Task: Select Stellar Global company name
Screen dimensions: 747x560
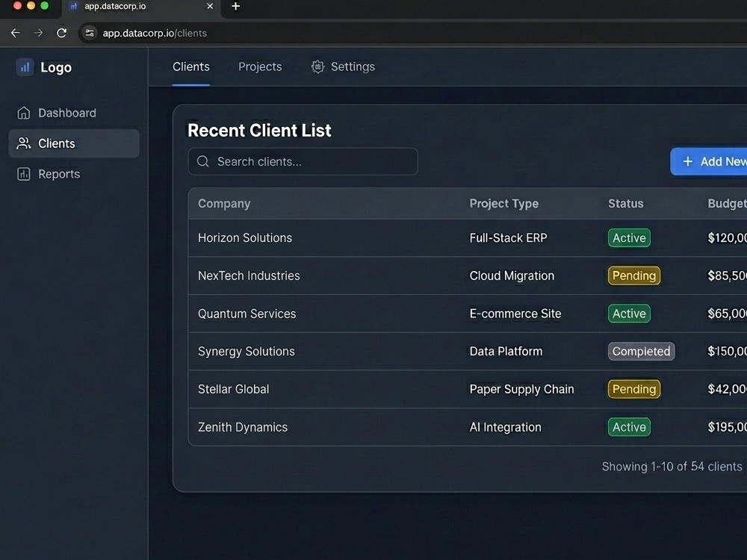Action: pos(233,389)
